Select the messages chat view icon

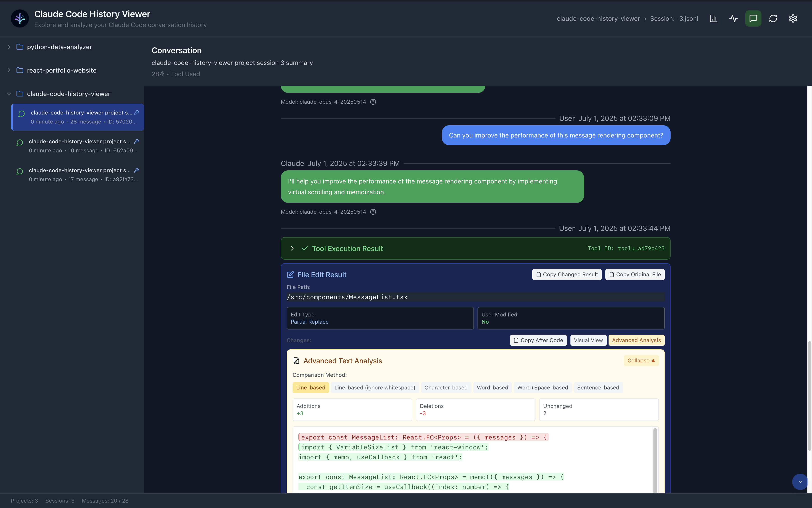753,18
